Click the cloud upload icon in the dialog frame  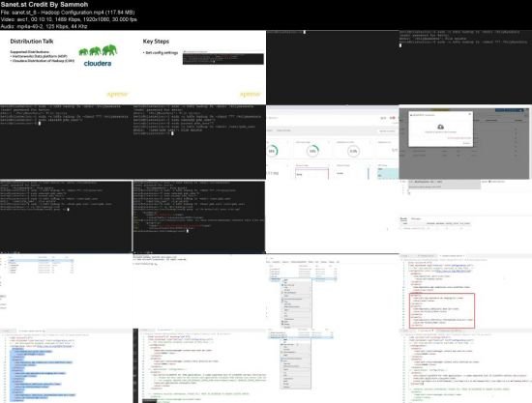click(440, 127)
